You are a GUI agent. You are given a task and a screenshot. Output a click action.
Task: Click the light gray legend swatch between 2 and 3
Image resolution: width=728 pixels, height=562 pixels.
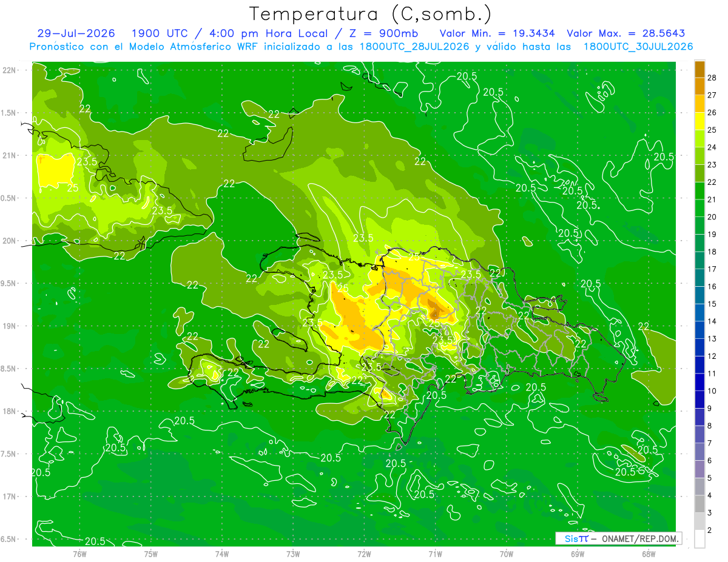(699, 521)
